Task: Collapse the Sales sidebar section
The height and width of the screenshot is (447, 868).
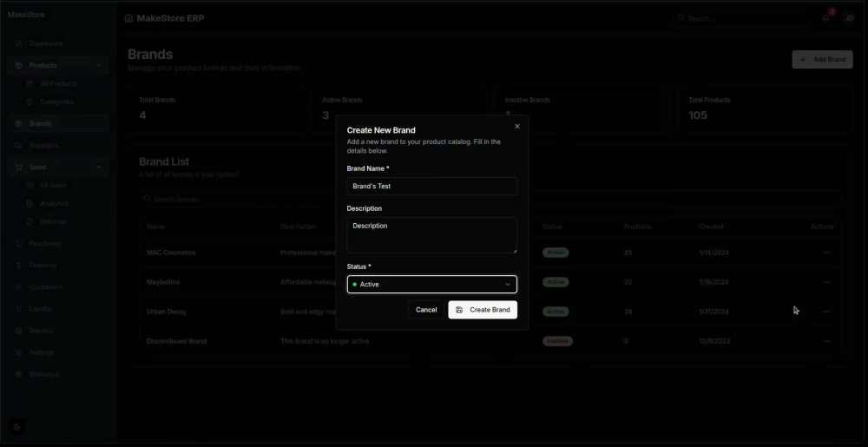Action: pyautogui.click(x=58, y=167)
